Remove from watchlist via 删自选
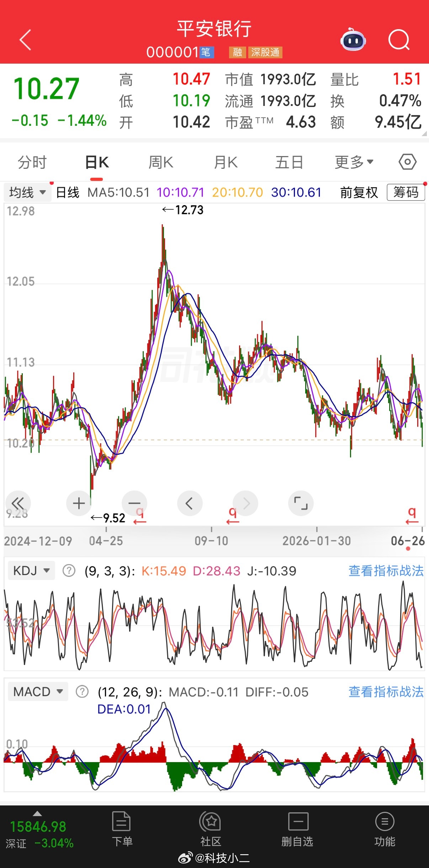Screen dimensions: 429x868 pyautogui.click(x=297, y=829)
